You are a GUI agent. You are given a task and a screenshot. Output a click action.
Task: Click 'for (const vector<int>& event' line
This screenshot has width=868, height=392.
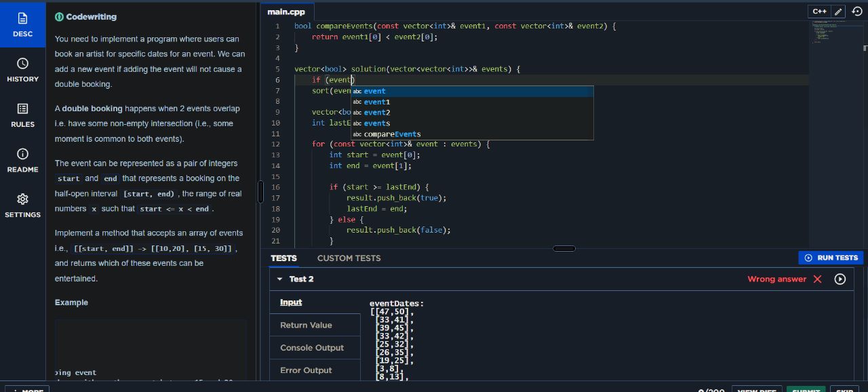[401, 144]
